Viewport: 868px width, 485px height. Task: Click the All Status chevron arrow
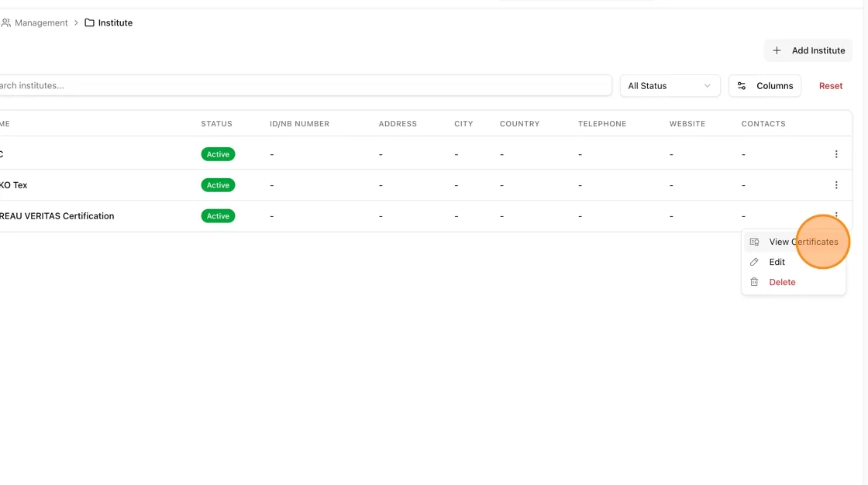pos(707,86)
